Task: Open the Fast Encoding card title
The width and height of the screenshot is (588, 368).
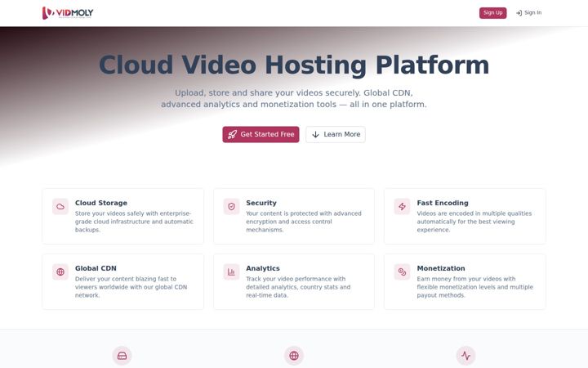Action: point(443,203)
